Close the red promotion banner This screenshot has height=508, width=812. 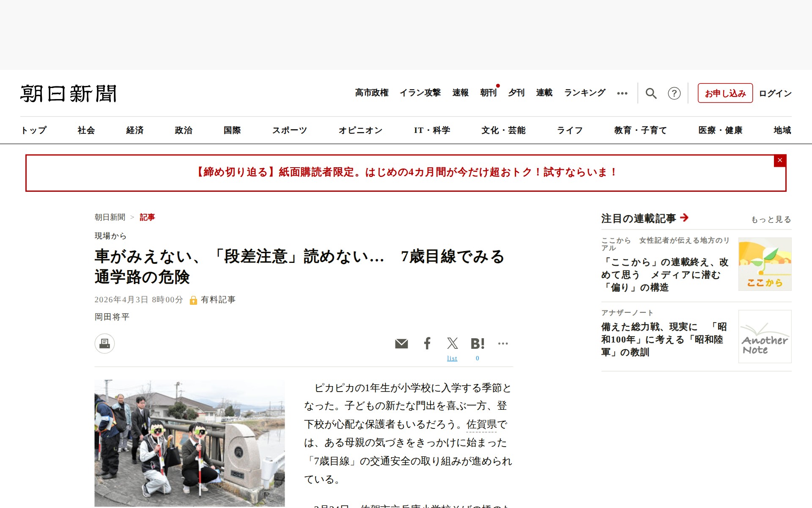780,160
